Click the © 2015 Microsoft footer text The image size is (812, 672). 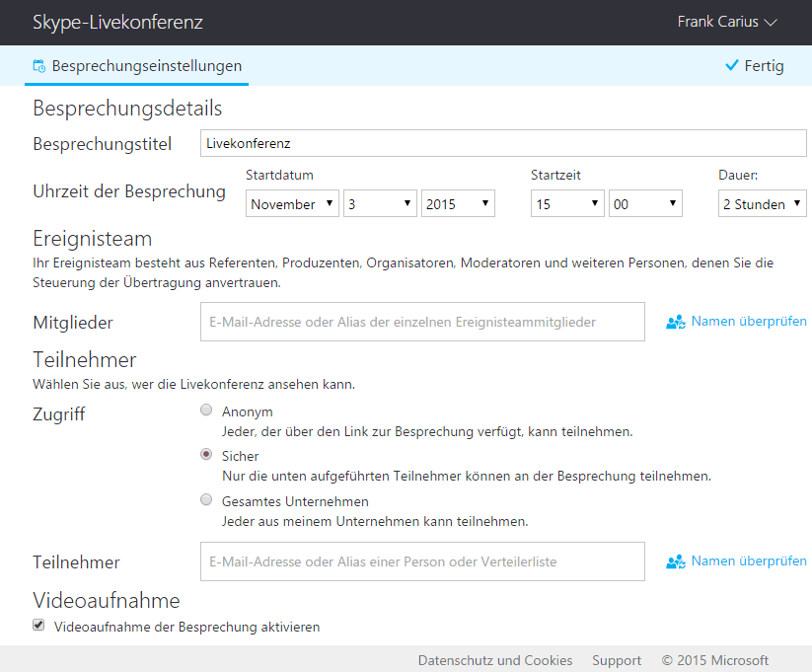715,660
